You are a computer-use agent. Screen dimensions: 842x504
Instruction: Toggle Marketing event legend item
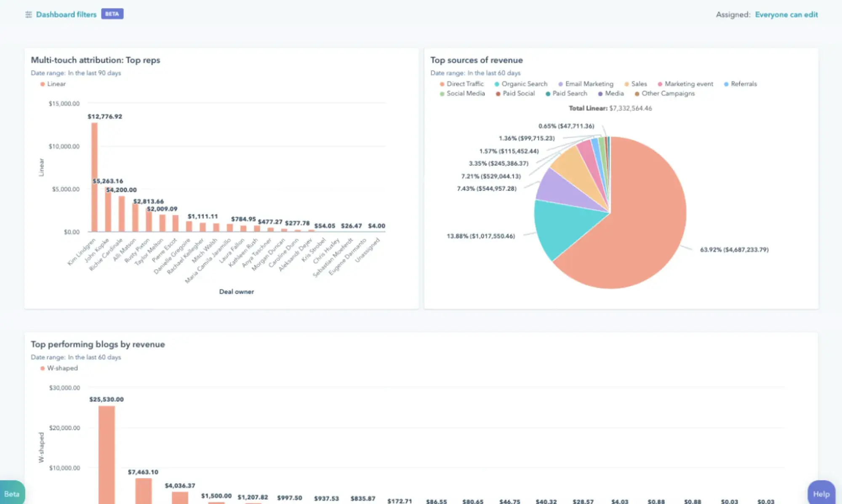pos(685,84)
